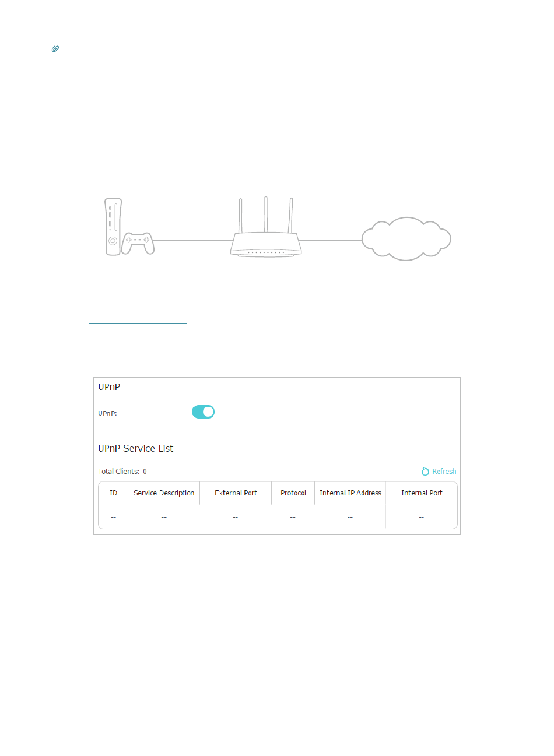Click the '--' cell under Service Description
The height and width of the screenshot is (756, 554).
pos(164,517)
